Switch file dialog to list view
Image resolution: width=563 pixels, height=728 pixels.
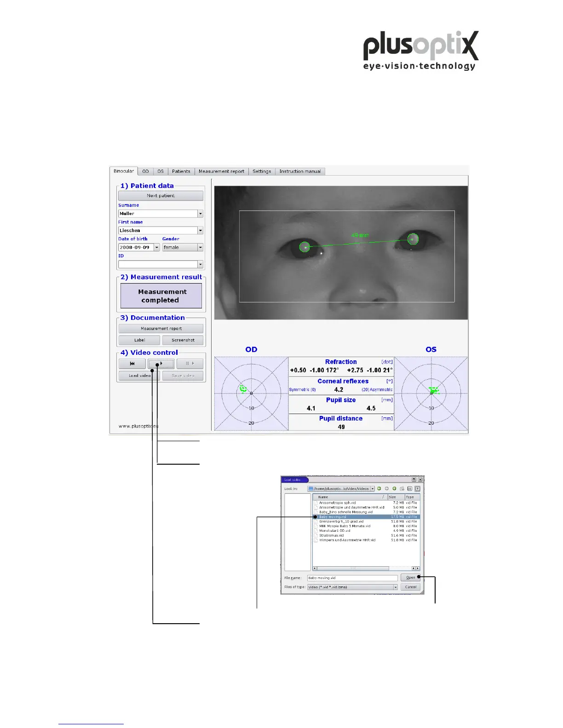tap(410, 489)
